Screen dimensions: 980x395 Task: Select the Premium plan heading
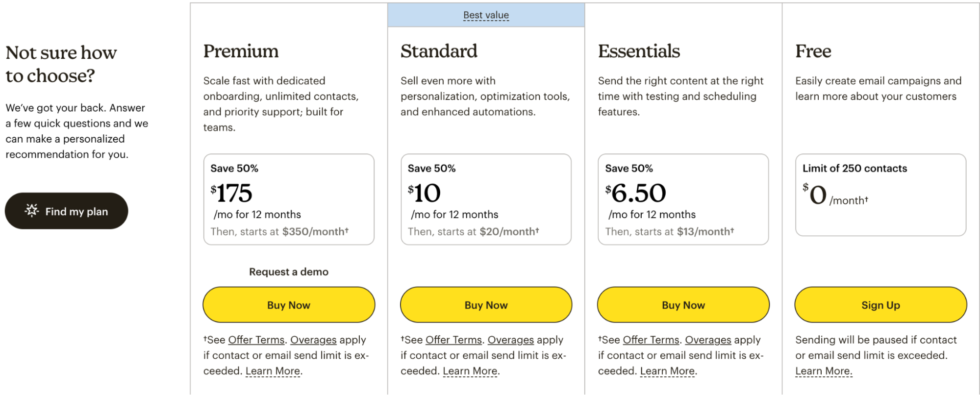(240, 50)
